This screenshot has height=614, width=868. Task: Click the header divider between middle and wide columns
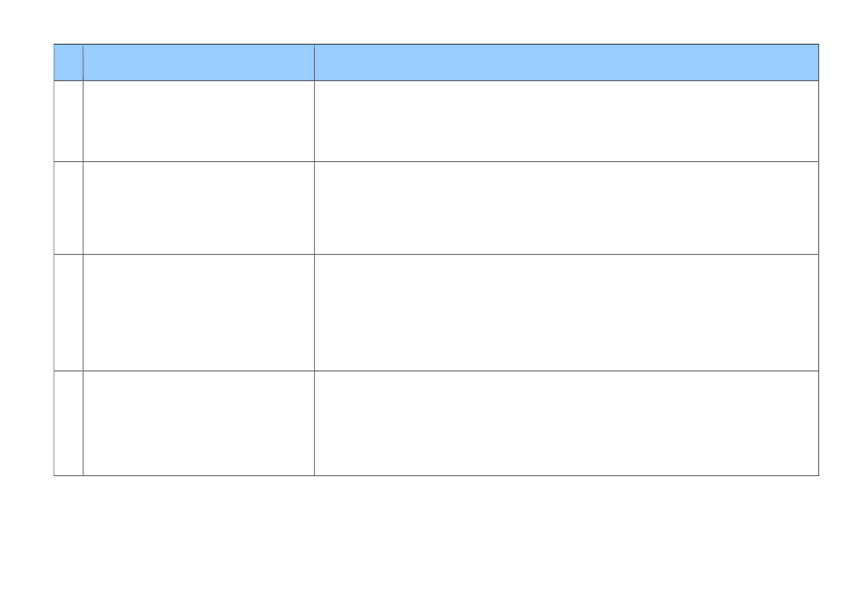(x=314, y=62)
